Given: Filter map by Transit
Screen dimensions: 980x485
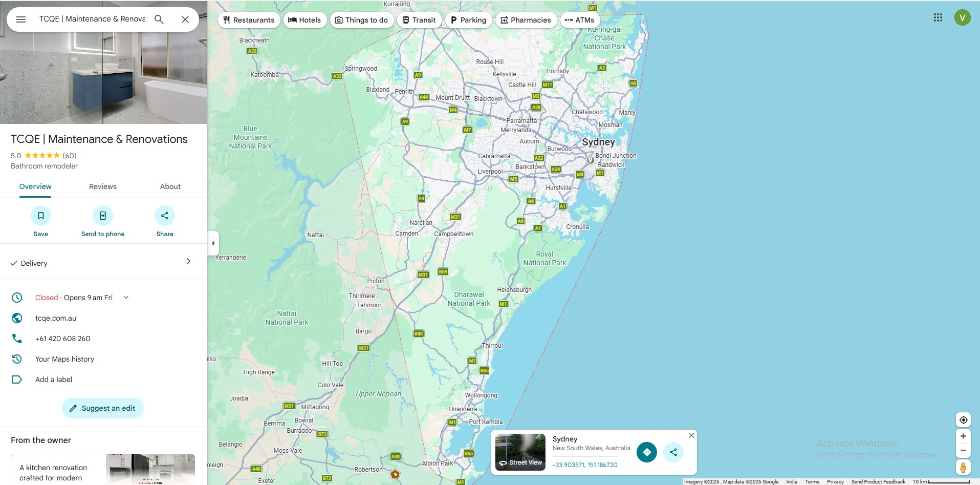Looking at the screenshot, I should click(x=419, y=20).
